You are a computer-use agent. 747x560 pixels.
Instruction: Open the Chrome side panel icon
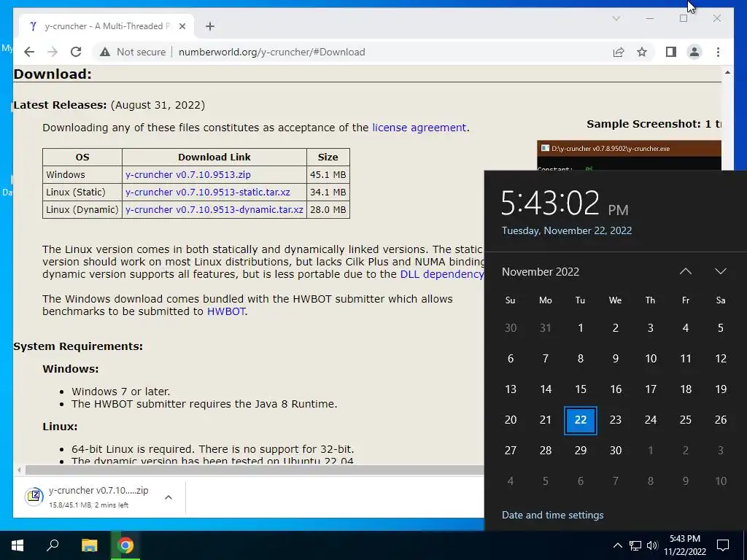click(671, 52)
